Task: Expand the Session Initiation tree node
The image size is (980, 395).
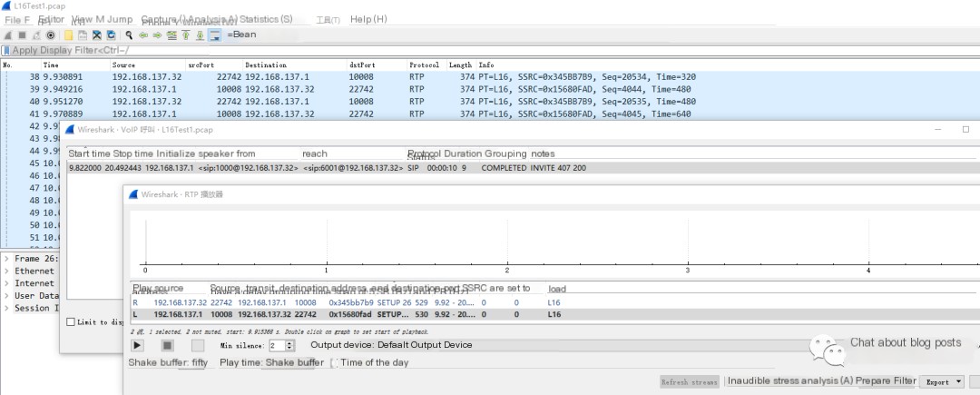Action: [6, 308]
